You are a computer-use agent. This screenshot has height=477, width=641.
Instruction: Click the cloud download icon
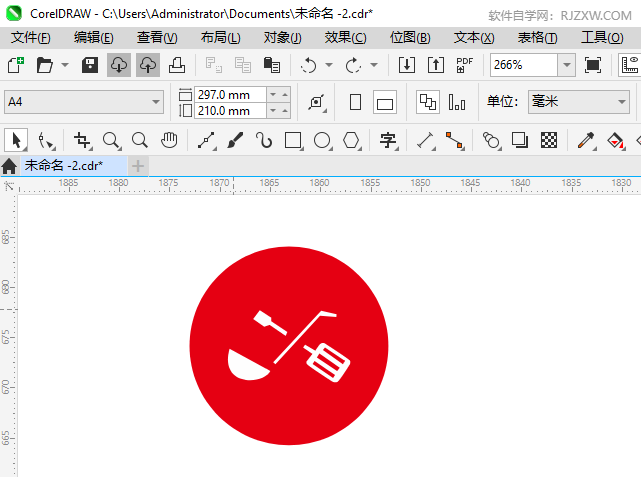[x=119, y=65]
